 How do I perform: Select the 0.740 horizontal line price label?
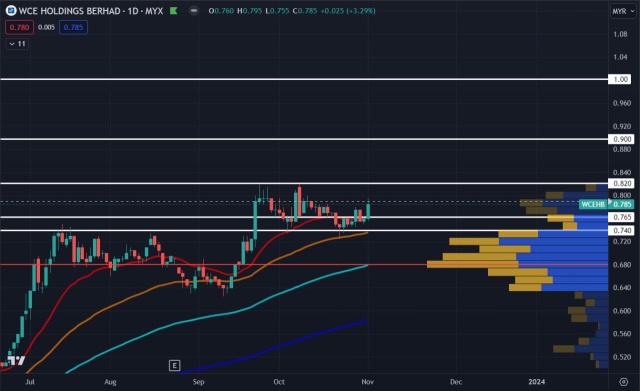[x=621, y=231]
